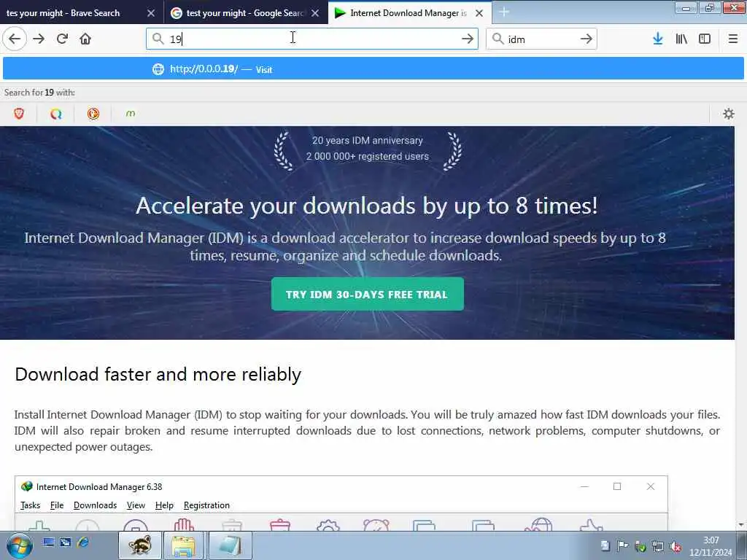
Task: Click the '20 years IDM anniversary' text
Action: (x=368, y=140)
